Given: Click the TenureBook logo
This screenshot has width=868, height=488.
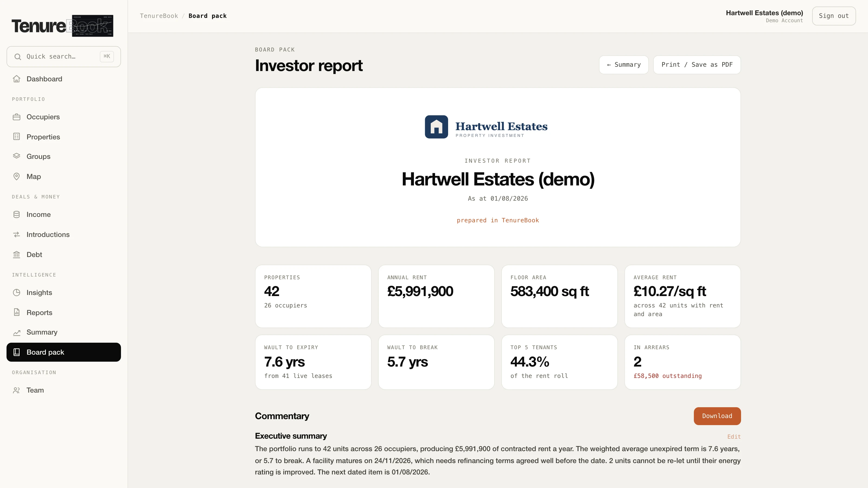Looking at the screenshot, I should (x=62, y=26).
